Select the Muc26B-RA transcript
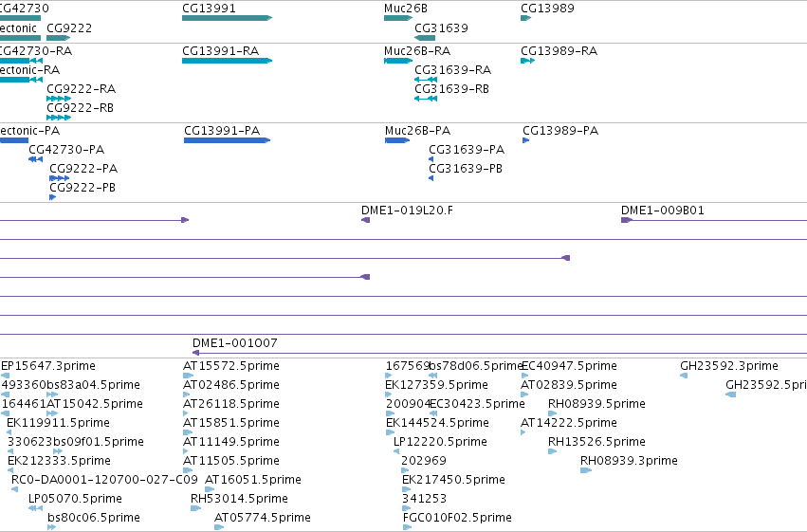The image size is (807, 532). click(417, 51)
